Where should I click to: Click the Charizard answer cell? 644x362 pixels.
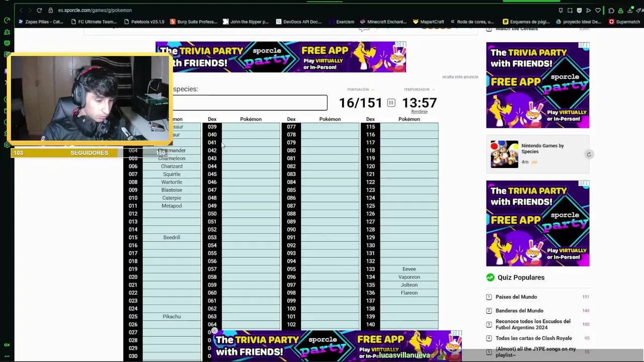point(172,166)
